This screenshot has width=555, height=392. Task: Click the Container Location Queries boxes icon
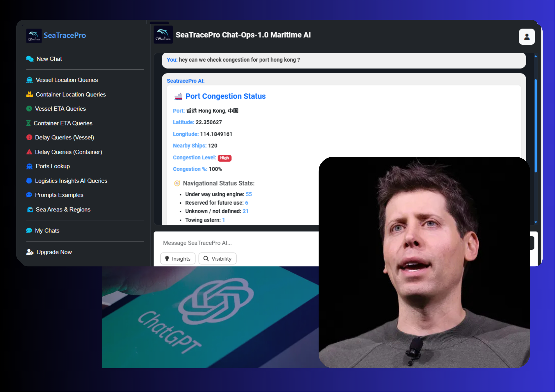click(x=30, y=95)
